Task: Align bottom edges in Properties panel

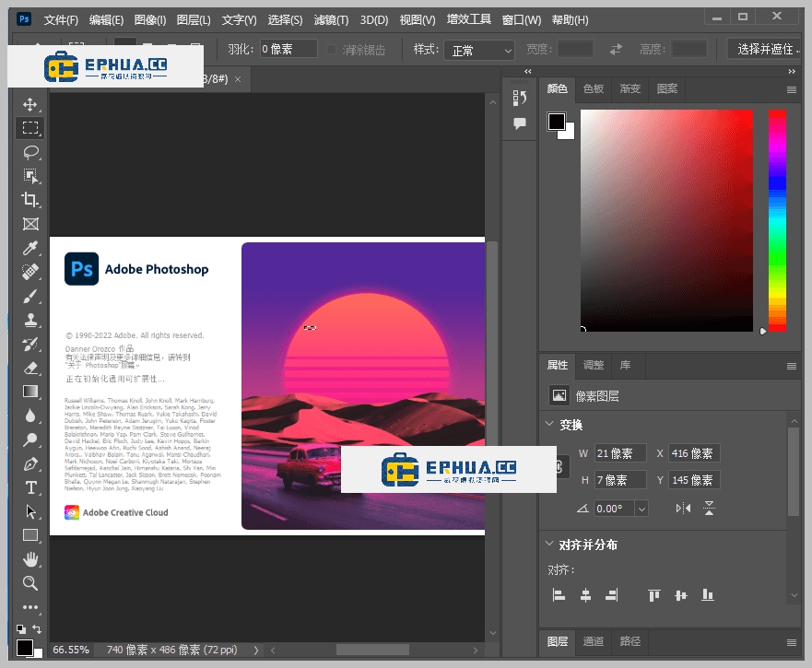Action: (708, 595)
